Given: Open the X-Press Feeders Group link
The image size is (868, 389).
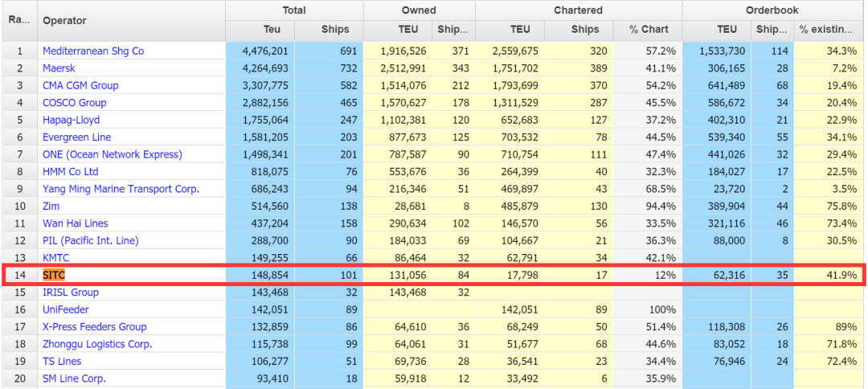Looking at the screenshot, I should 95,327.
